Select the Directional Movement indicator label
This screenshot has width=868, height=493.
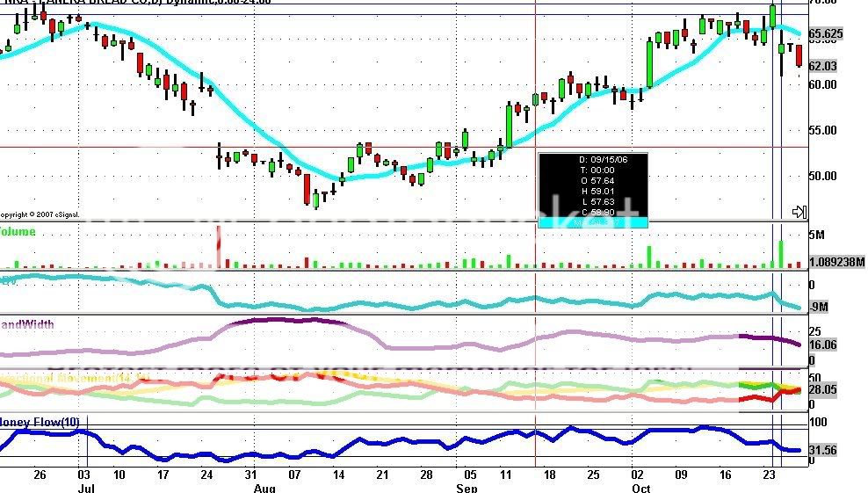coord(75,379)
